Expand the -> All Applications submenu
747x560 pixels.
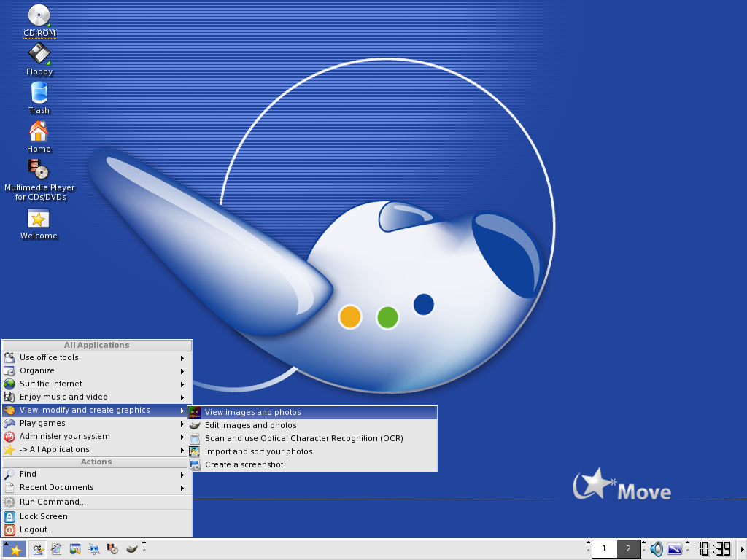[97, 449]
